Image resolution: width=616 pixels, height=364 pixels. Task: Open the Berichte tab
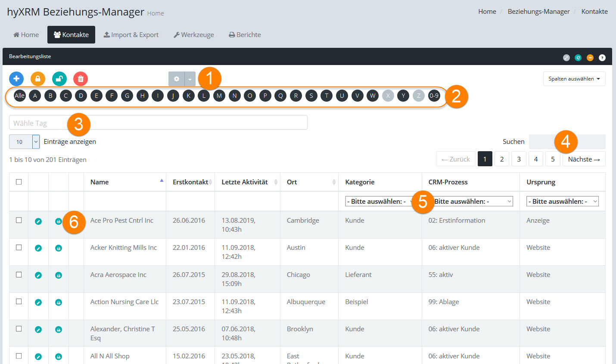[x=245, y=35]
